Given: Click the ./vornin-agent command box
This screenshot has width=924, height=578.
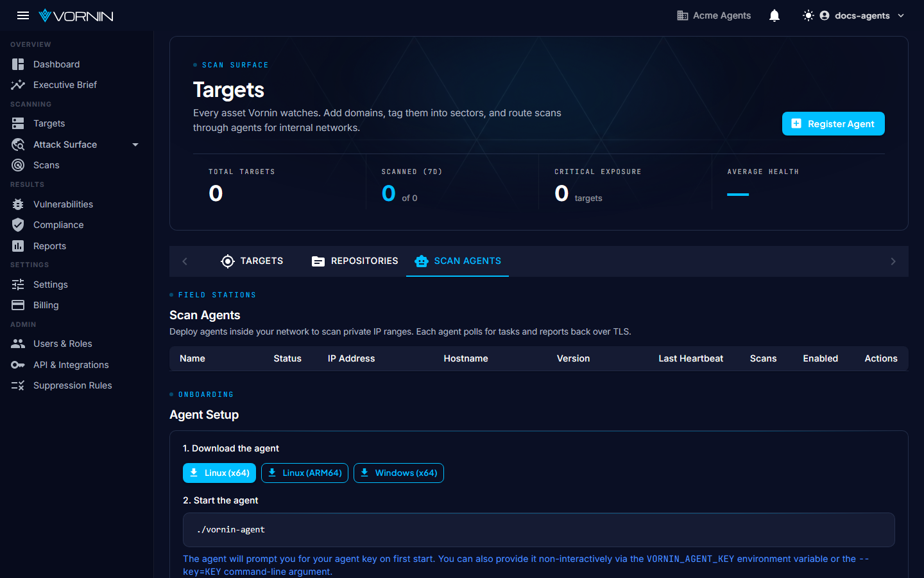Looking at the screenshot, I should [x=538, y=530].
